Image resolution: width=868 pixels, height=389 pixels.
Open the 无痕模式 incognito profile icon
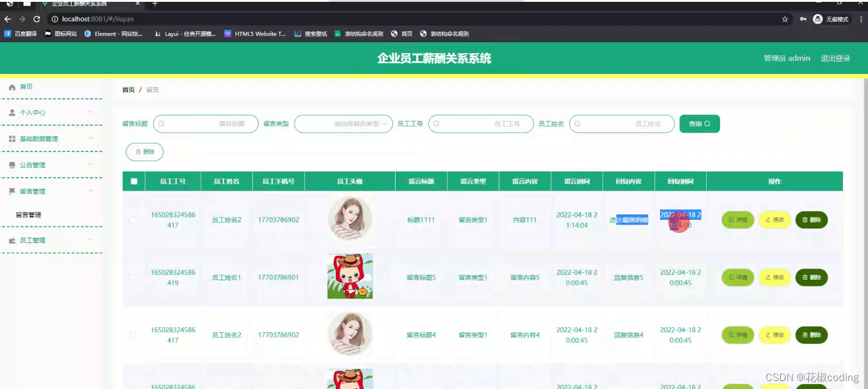(831, 19)
